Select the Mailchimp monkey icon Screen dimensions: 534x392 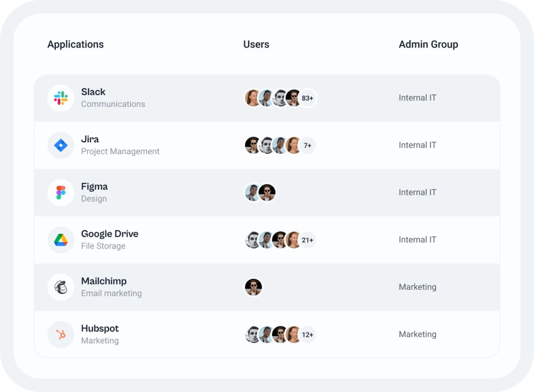(x=61, y=287)
